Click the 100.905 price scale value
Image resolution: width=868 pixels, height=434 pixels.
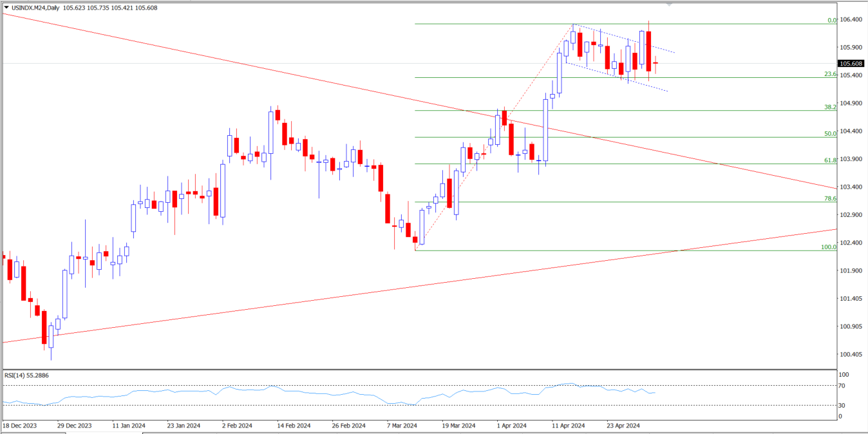851,326
